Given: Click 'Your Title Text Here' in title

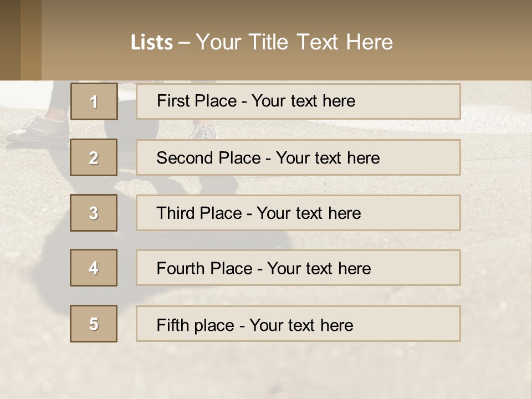Looking at the screenshot, I should point(294,42).
